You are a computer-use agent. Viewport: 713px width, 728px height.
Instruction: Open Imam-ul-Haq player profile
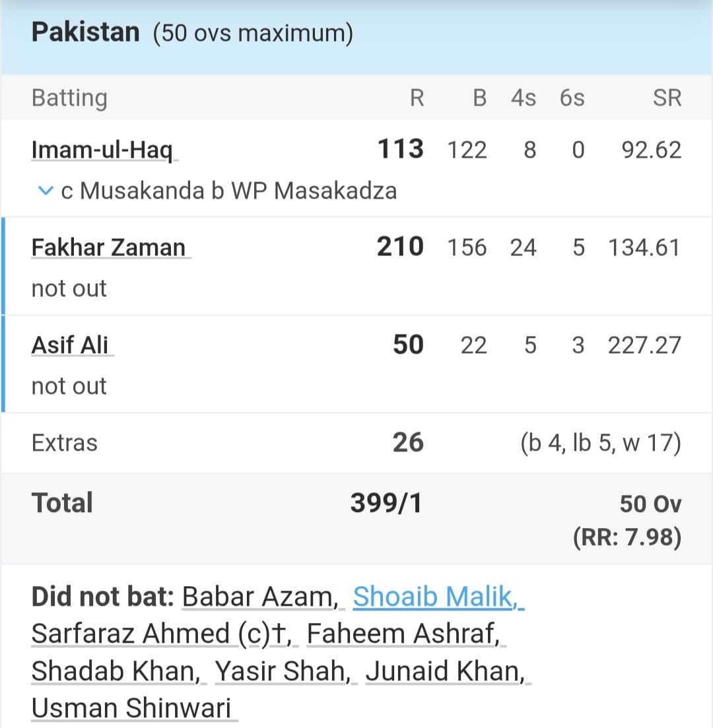[x=103, y=150]
